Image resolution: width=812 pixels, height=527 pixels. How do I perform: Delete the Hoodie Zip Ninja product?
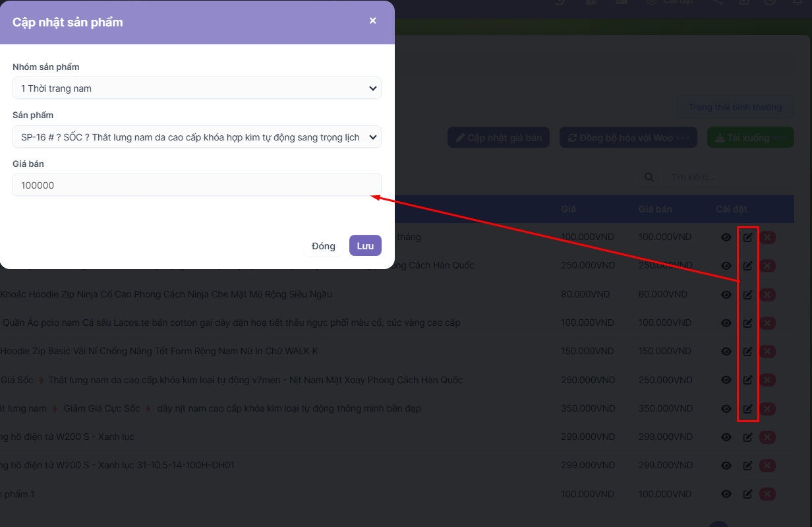(767, 295)
